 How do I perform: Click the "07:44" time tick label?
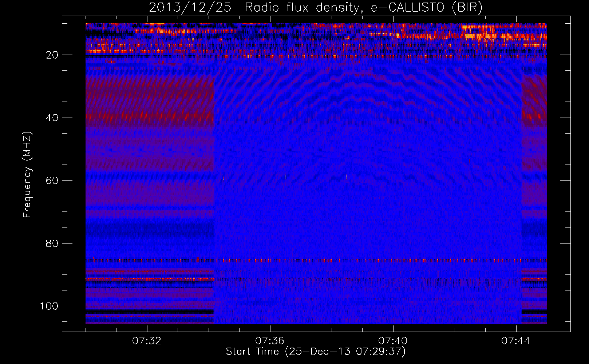pos(516,341)
